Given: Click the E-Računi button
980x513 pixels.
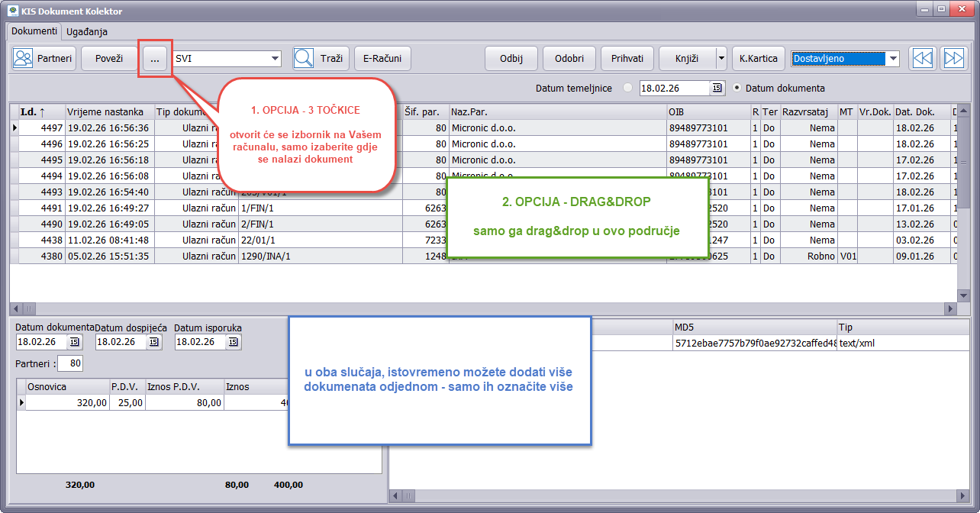Looking at the screenshot, I should click(x=382, y=59).
